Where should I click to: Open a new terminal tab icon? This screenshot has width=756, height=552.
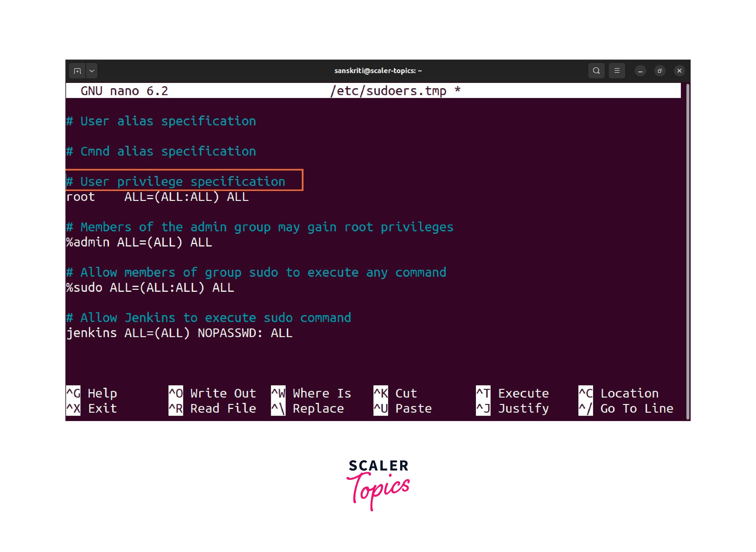pos(77,71)
